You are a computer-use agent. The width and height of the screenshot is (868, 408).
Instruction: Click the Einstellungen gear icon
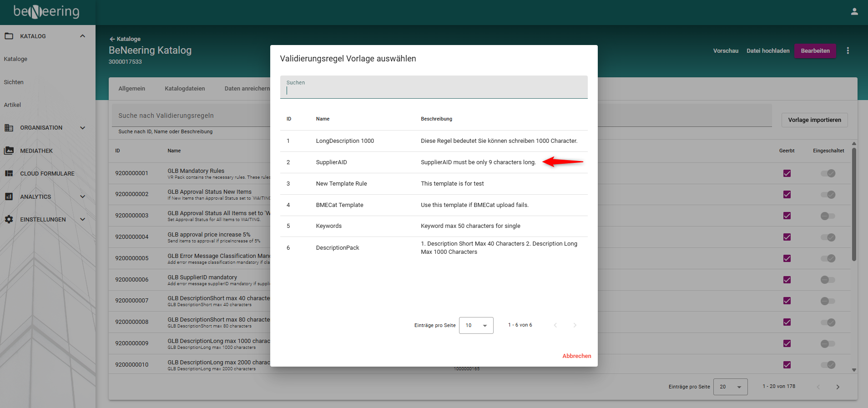(x=9, y=219)
